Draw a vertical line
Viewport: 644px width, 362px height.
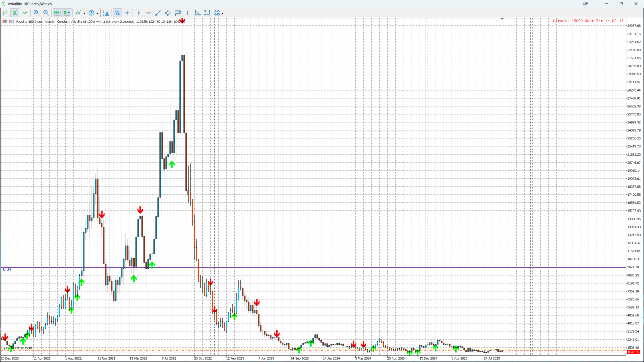tap(139, 13)
